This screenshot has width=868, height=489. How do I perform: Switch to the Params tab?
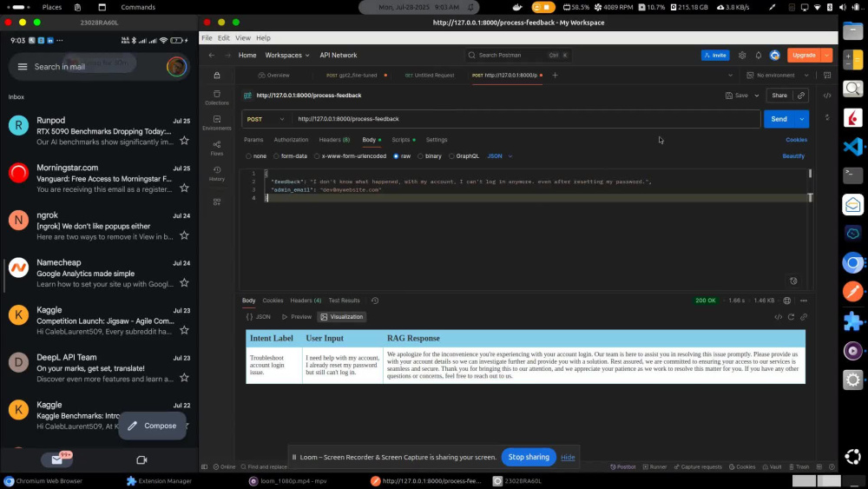tap(253, 140)
